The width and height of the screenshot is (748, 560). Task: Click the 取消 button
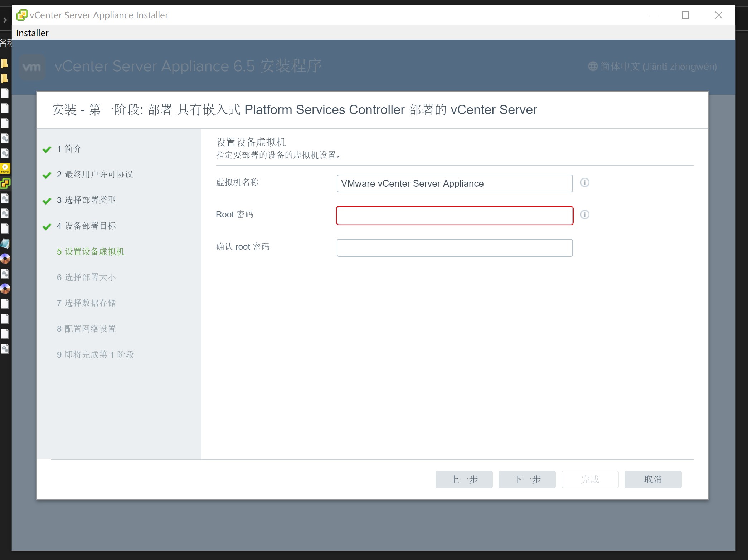[653, 480]
